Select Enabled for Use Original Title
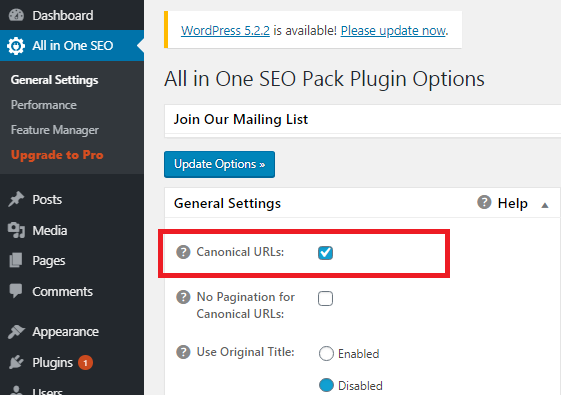 coord(326,353)
